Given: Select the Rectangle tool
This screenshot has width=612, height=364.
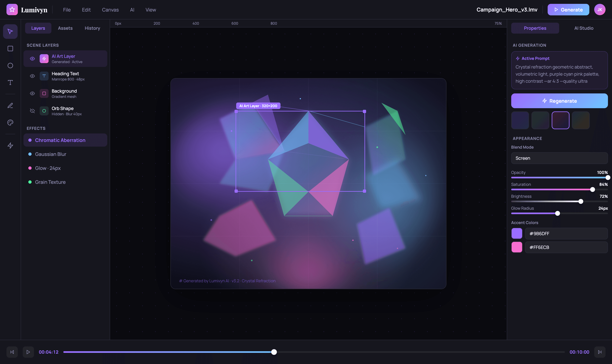Looking at the screenshot, I should click(x=10, y=49).
